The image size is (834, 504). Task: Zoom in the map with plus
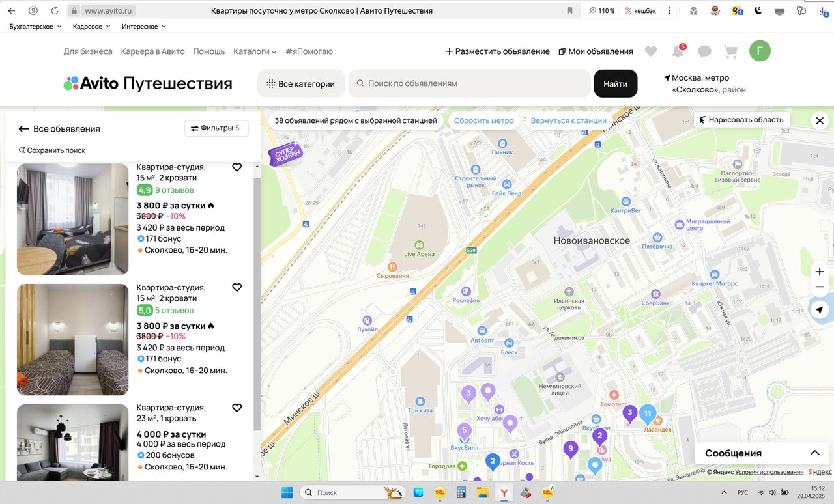tap(820, 272)
